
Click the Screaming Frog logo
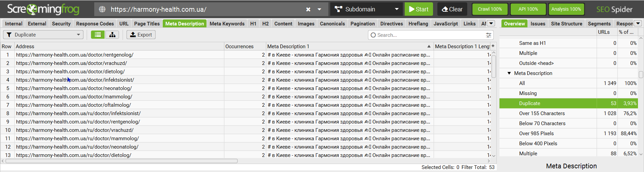tap(43, 9)
